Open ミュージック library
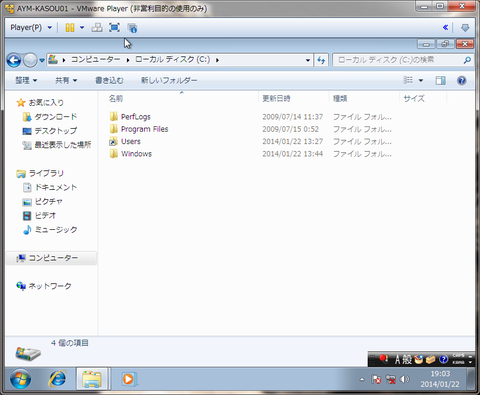Viewport: 480px width, 395px height. (x=56, y=230)
